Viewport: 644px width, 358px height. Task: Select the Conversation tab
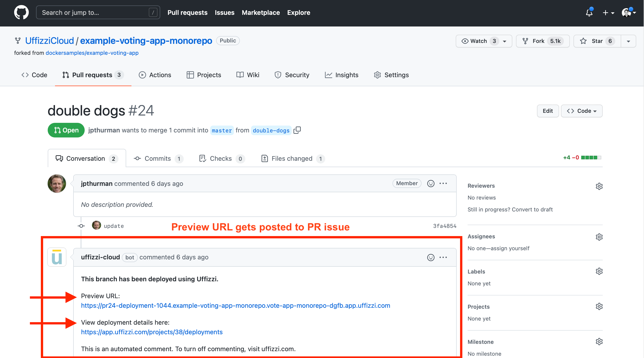[87, 158]
